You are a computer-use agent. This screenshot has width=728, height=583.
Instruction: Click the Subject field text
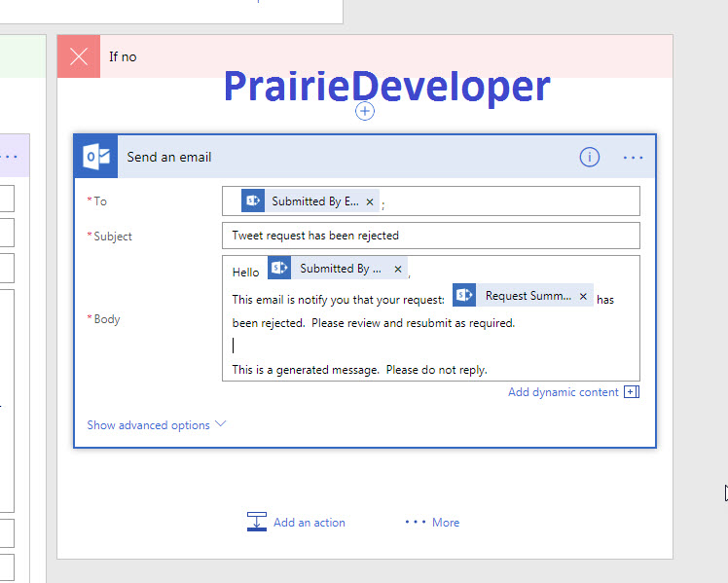tap(315, 236)
